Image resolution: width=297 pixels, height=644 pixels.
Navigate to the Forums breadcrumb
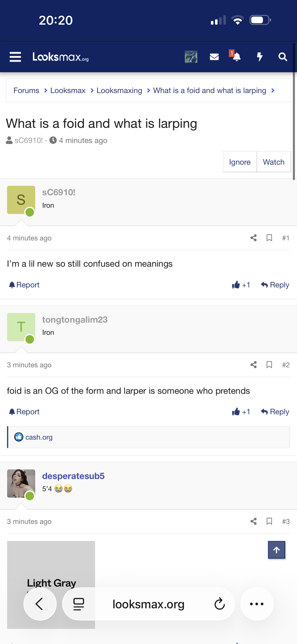tap(26, 91)
